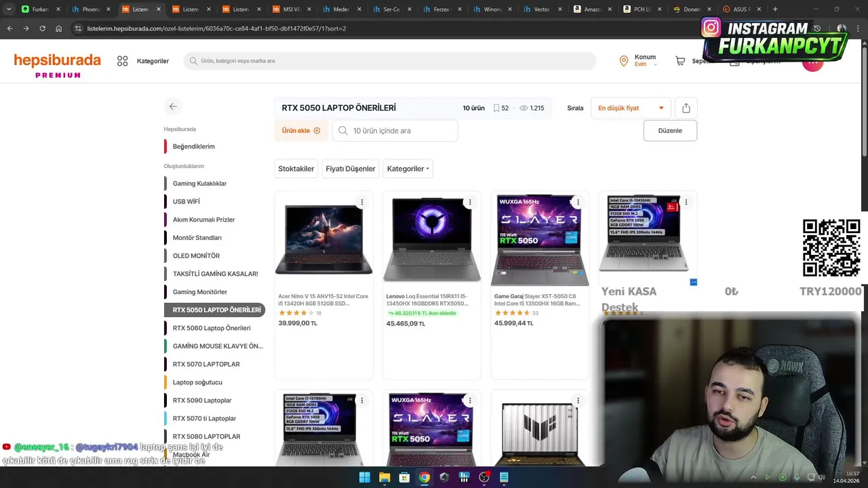Click the Düzenle button
Viewport: 868px width, 488px height.
[x=670, y=131]
